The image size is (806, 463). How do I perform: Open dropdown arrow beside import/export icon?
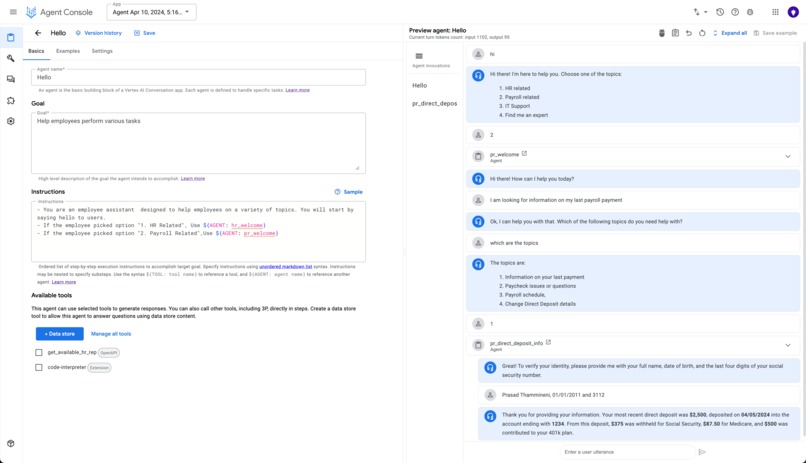point(706,12)
